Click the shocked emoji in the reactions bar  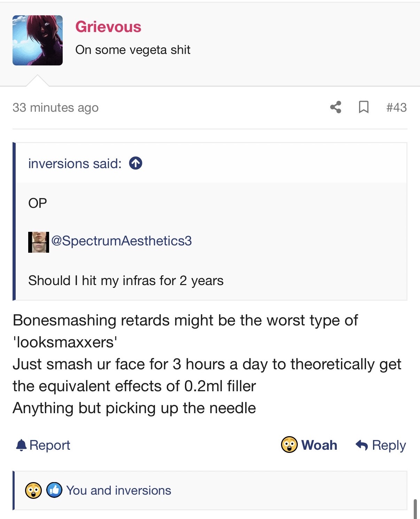tap(33, 490)
